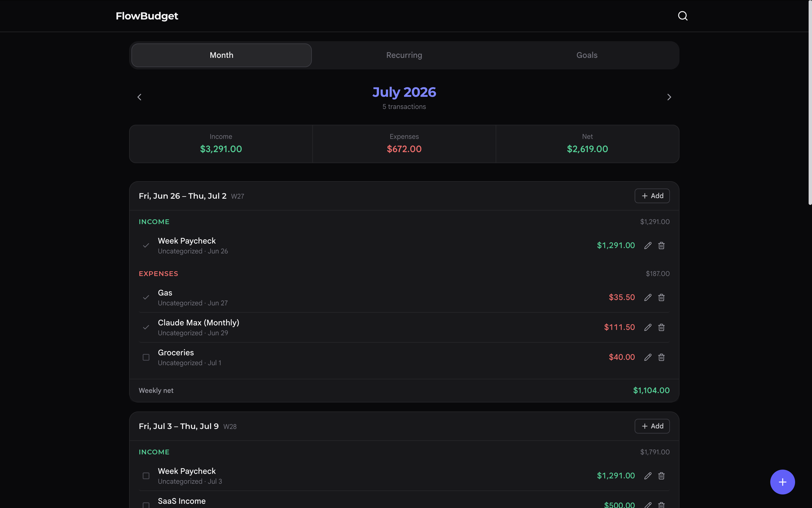Click the Claude Max amount $111.50

coord(619,327)
